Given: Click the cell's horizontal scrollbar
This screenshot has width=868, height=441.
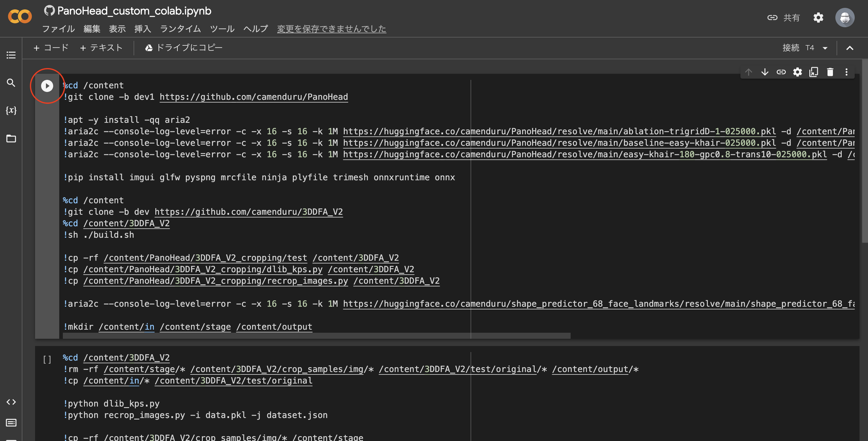Looking at the screenshot, I should [317, 336].
